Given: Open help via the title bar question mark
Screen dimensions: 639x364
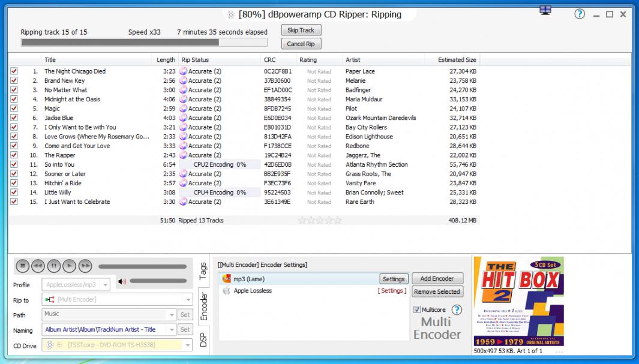Looking at the screenshot, I should 579,14.
